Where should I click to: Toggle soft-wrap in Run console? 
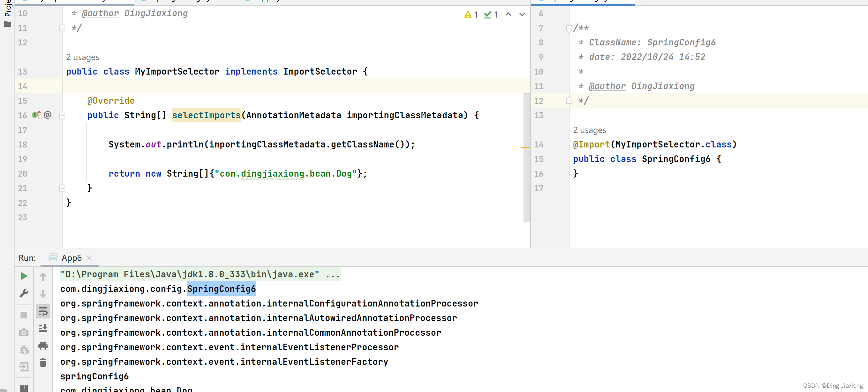(x=43, y=311)
